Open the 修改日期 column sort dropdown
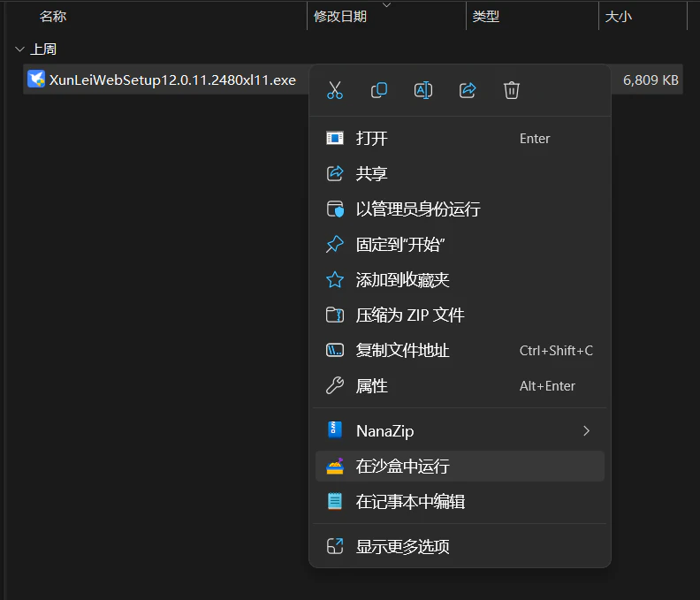 point(386,5)
